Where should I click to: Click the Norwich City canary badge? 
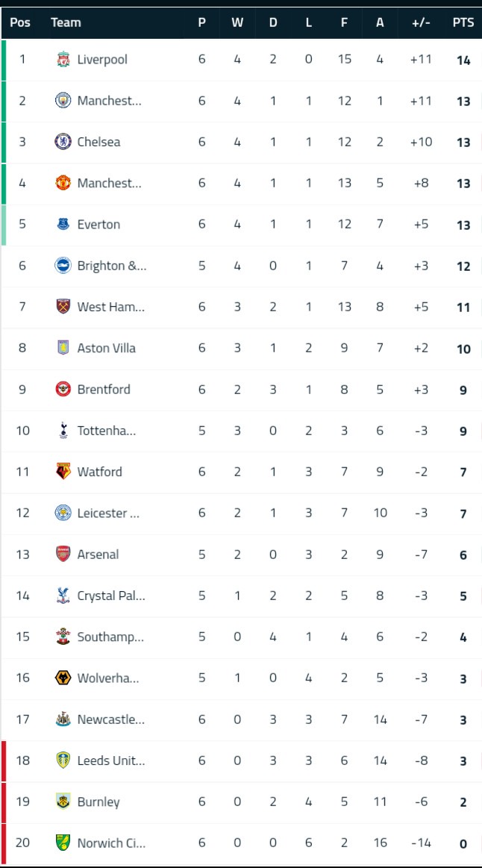[63, 843]
